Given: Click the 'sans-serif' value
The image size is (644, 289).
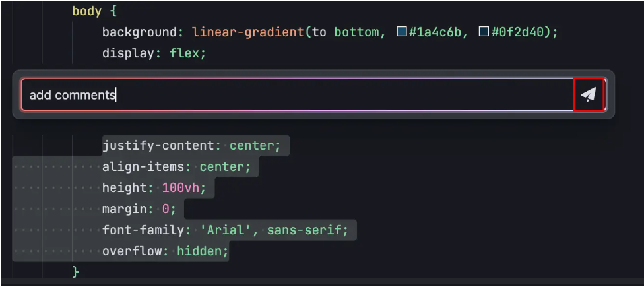Looking at the screenshot, I should 304,230.
